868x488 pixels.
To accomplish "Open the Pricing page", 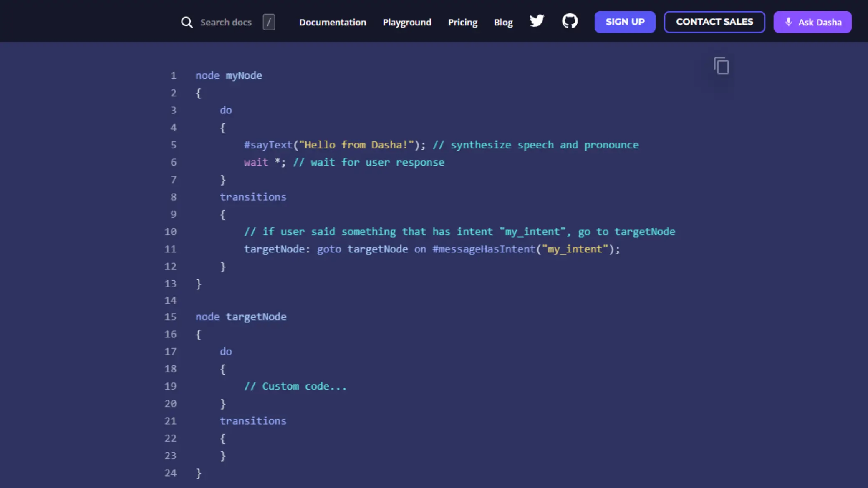I will (462, 22).
